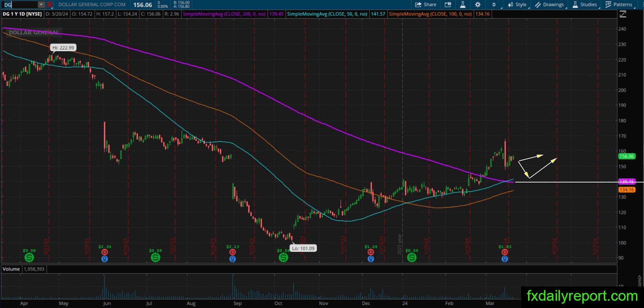Screen dimensions: 644x308
Task: Open the D timeframe selector
Action: click(495, 4)
